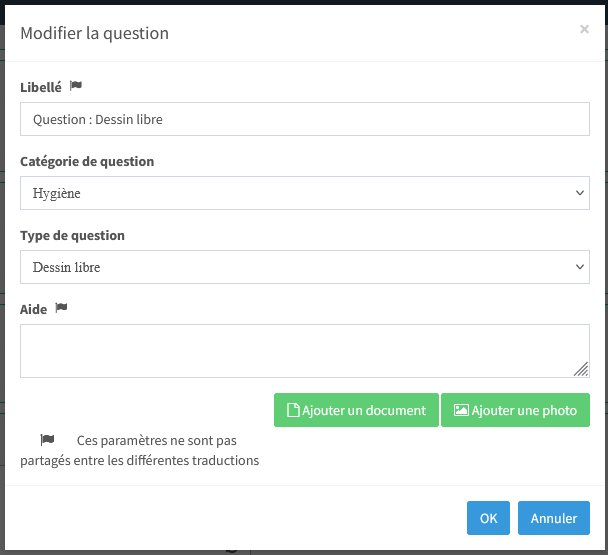Click the flag icon beside Libellé
The image size is (608, 555).
(76, 85)
